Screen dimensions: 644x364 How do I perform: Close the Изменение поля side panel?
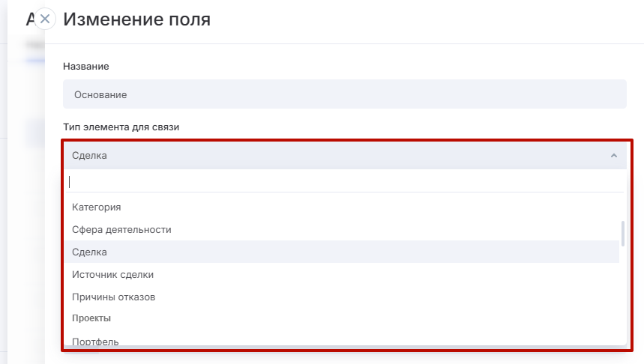pyautogui.click(x=45, y=19)
